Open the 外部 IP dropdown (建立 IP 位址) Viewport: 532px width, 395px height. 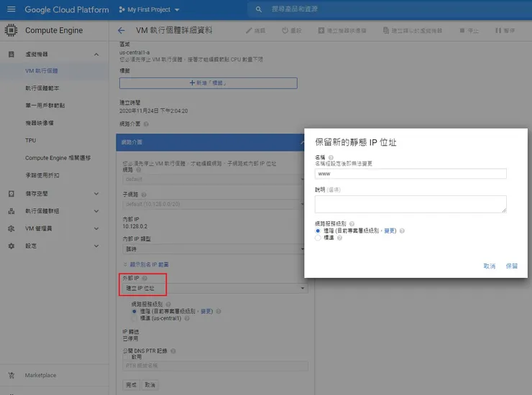(x=215, y=288)
